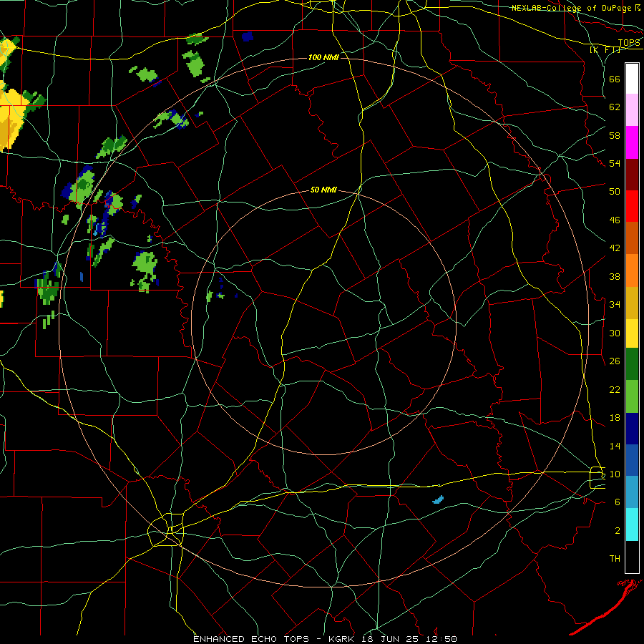Click the 26 value on the scale
Image resolution: width=644 pixels, height=644 pixels.
click(x=615, y=361)
